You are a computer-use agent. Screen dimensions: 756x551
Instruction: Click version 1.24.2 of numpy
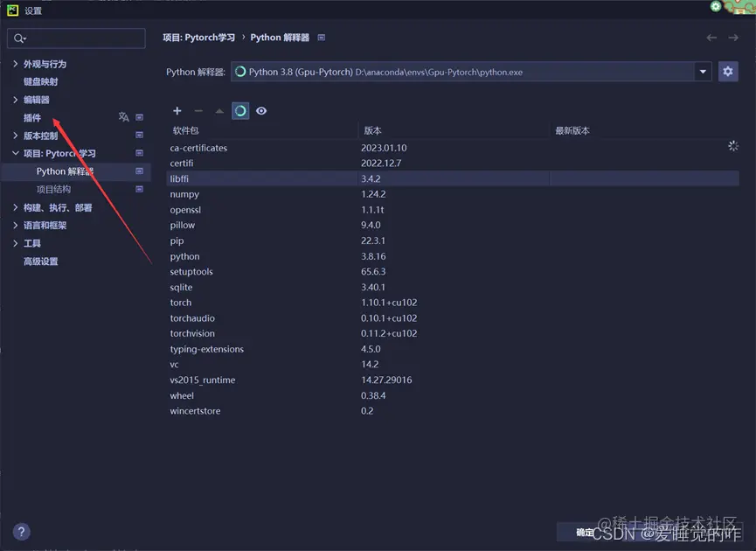tap(373, 194)
